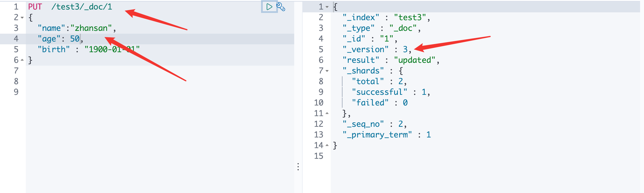Click fold arrow at response line 14
This screenshot has width=644, height=193.
[x=327, y=145]
